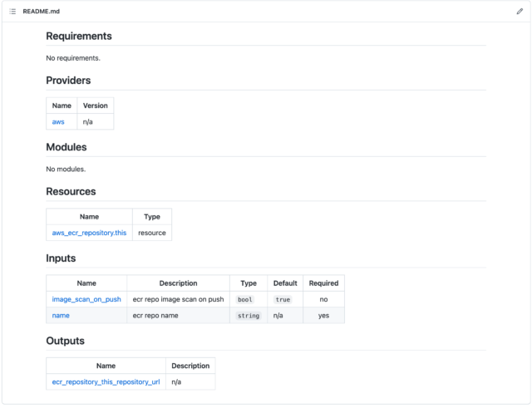This screenshot has width=532, height=413.
Task: Open ecr_repository_this_repository_url output link
Action: point(106,382)
